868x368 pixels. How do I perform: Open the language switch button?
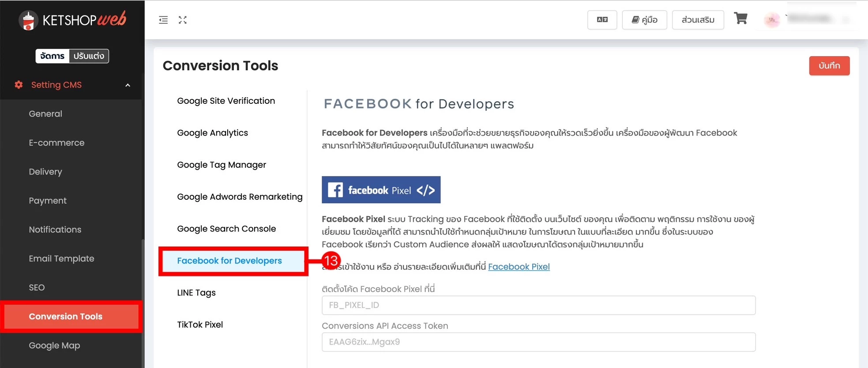[x=602, y=20]
